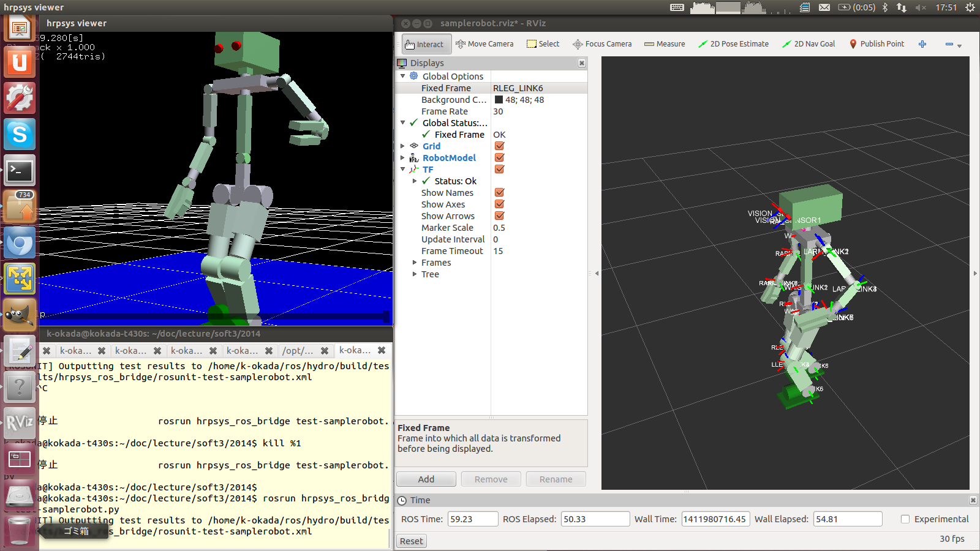The image size is (980, 551).
Task: Click the Rename display button
Action: tap(556, 479)
